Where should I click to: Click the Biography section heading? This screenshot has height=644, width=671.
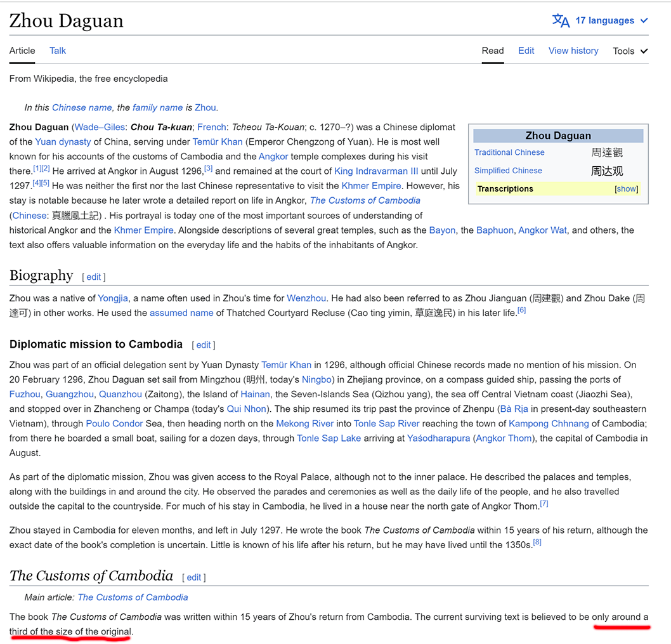41,275
